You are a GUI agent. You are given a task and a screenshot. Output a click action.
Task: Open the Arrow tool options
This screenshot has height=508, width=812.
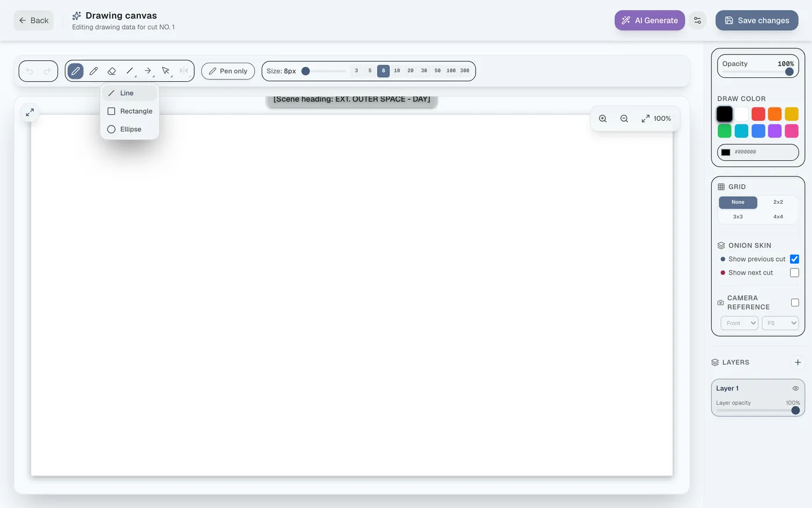tap(148, 71)
